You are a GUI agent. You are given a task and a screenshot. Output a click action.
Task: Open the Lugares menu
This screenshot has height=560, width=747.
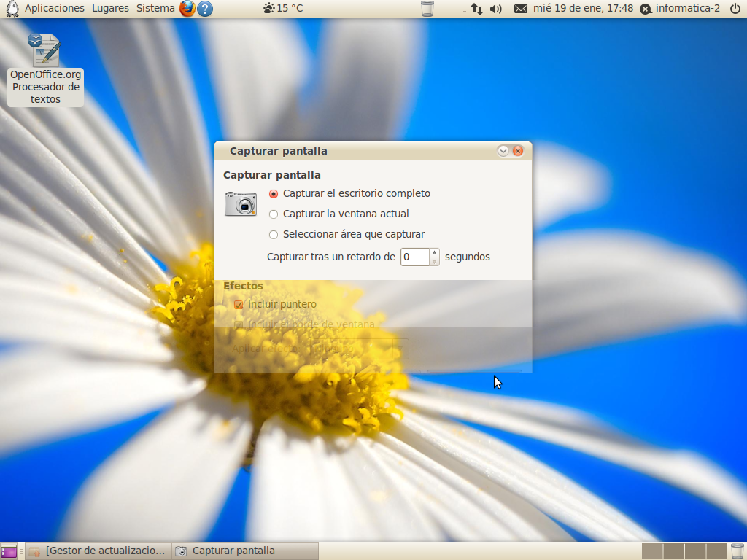click(x=110, y=9)
